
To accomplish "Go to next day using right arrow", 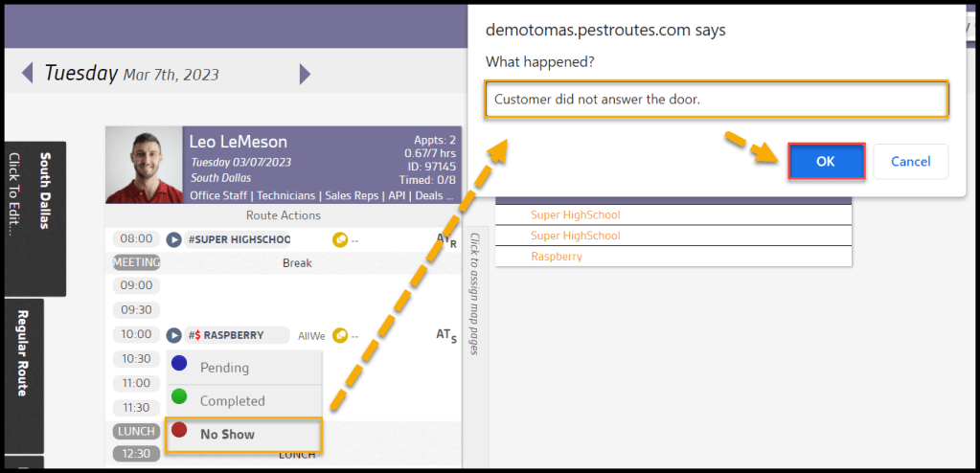I will pos(305,74).
